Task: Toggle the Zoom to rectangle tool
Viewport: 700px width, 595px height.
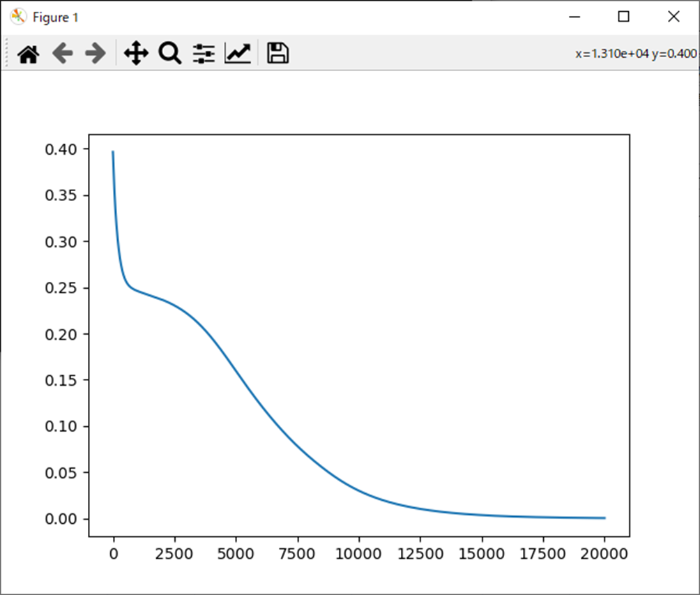Action: (169, 54)
